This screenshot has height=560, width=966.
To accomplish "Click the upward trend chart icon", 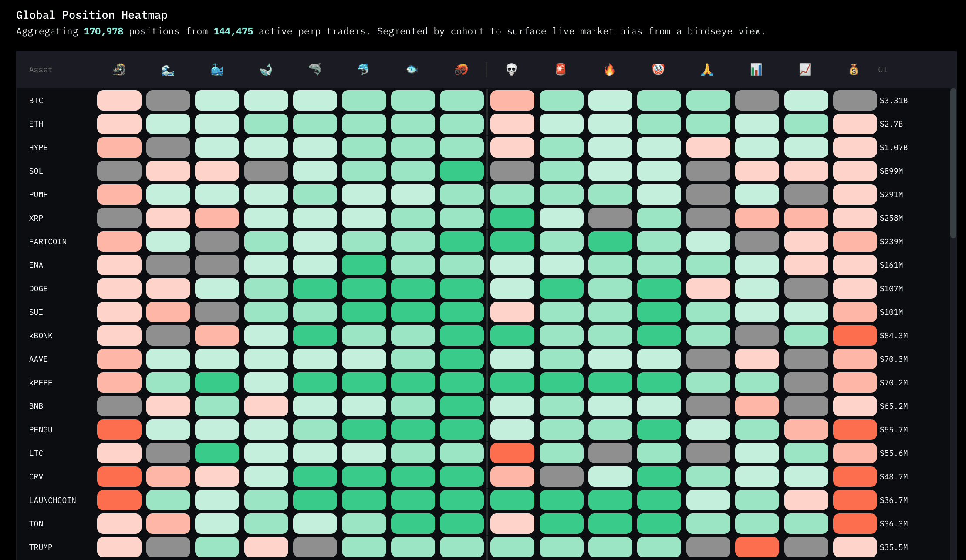I will [805, 70].
